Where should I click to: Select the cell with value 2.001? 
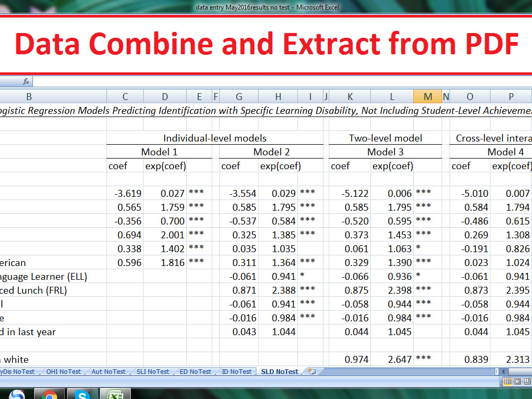[164, 235]
